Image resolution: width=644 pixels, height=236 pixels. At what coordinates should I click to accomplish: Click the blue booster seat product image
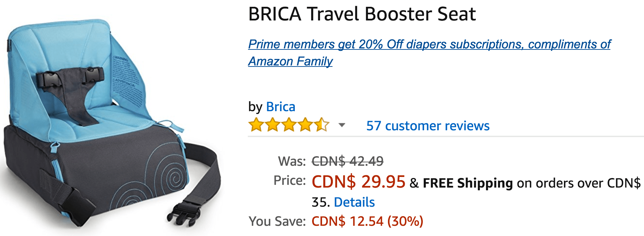coord(109,123)
